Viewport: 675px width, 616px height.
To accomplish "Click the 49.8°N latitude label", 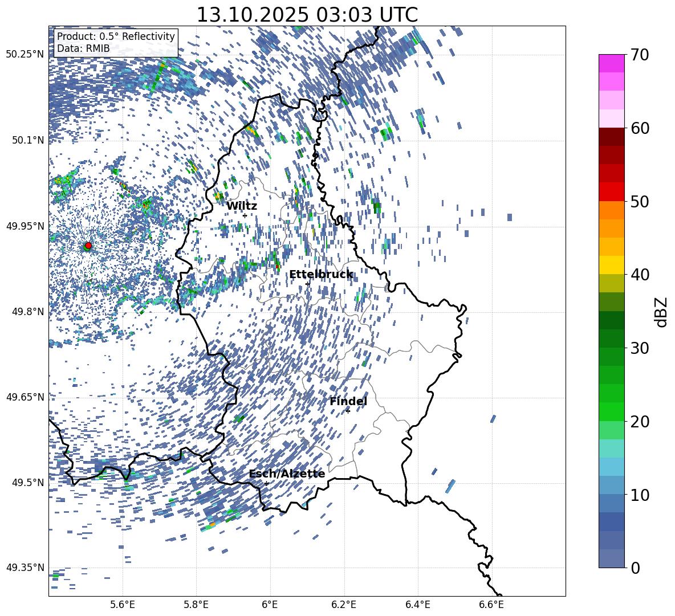I will point(28,312).
